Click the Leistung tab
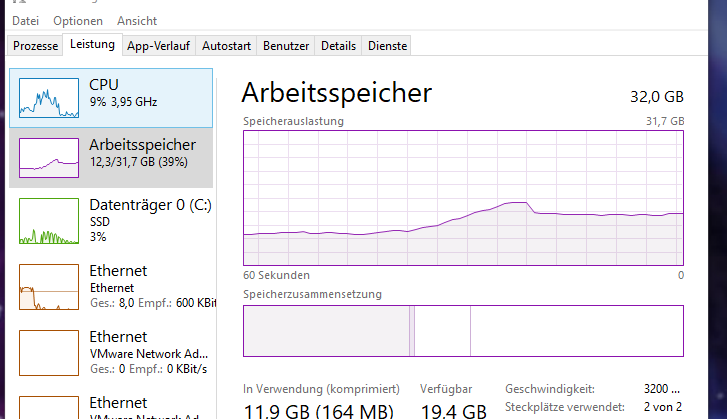This screenshot has width=727, height=419. click(x=92, y=44)
